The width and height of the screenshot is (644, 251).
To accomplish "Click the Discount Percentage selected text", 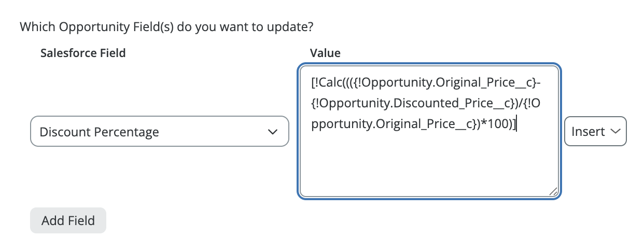I will tap(99, 132).
